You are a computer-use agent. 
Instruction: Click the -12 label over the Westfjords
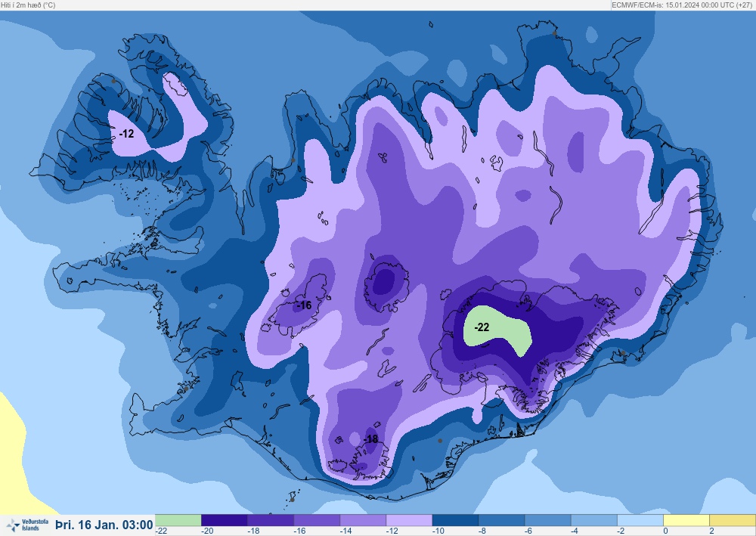(126, 134)
